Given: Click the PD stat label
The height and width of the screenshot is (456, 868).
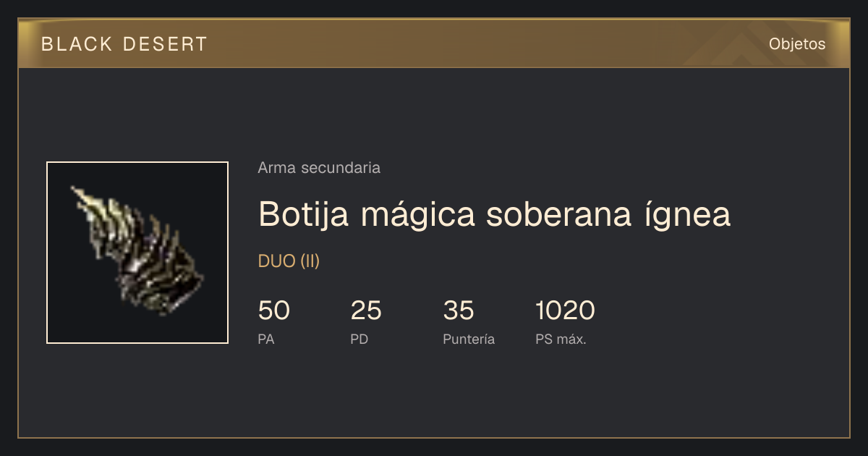Looking at the screenshot, I should click(x=359, y=339).
